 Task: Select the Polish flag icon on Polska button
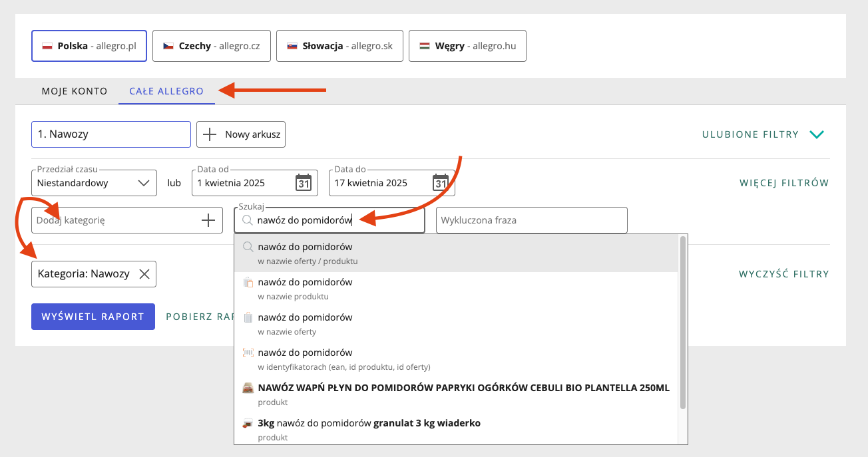(47, 46)
